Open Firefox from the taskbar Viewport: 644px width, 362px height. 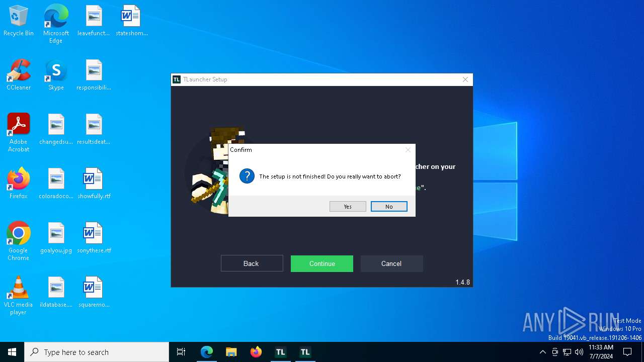256,352
